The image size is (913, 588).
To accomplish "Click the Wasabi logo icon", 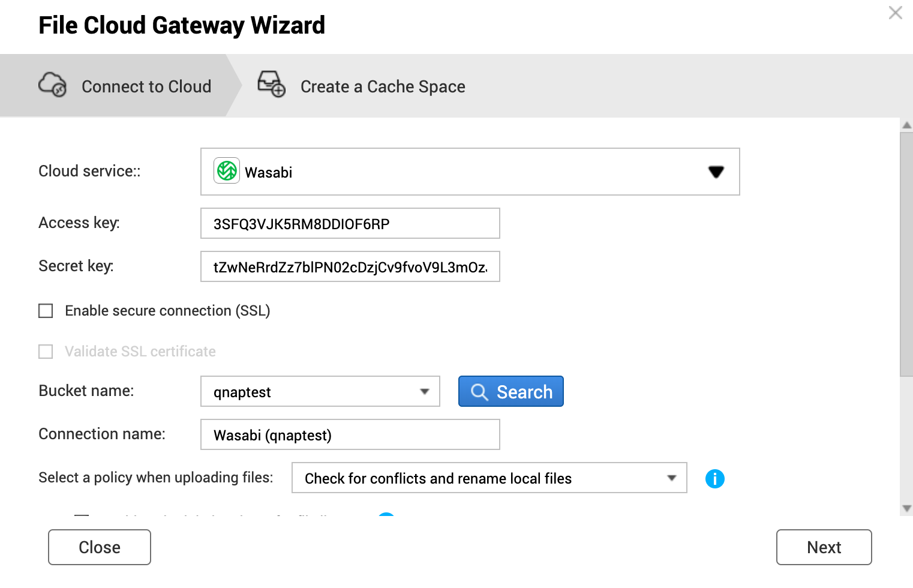I will point(227,171).
